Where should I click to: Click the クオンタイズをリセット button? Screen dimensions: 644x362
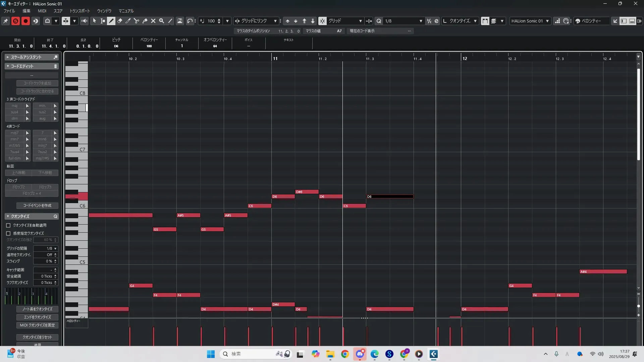click(x=37, y=337)
